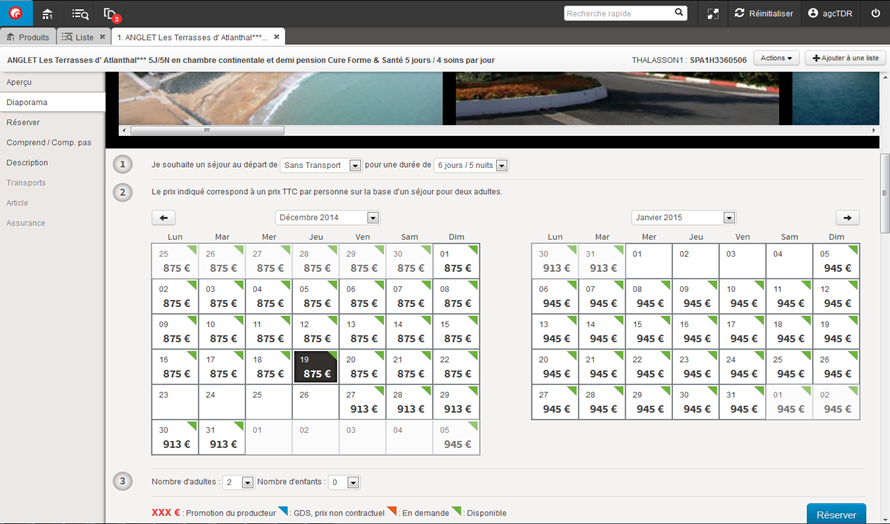The height and width of the screenshot is (524, 890).
Task: Click the list search icon in top bar
Action: pyautogui.click(x=80, y=14)
